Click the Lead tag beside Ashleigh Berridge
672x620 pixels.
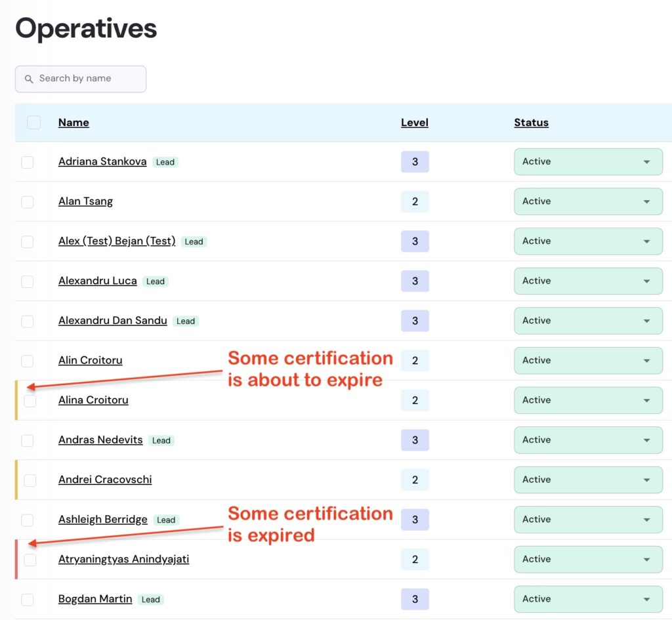coord(166,520)
